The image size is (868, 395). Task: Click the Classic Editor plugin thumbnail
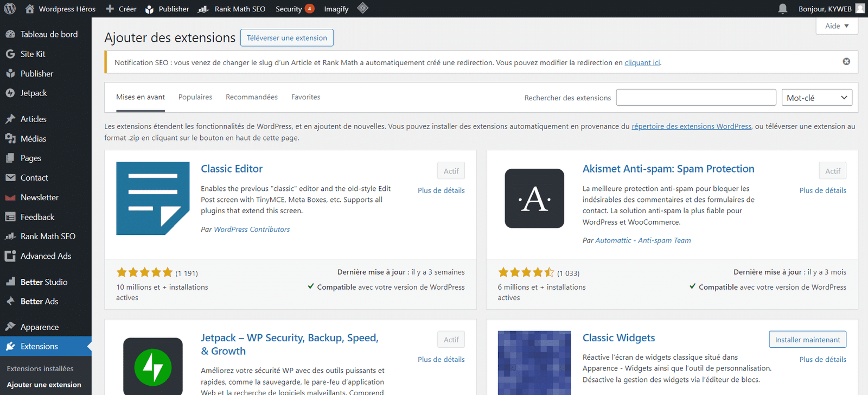152,198
